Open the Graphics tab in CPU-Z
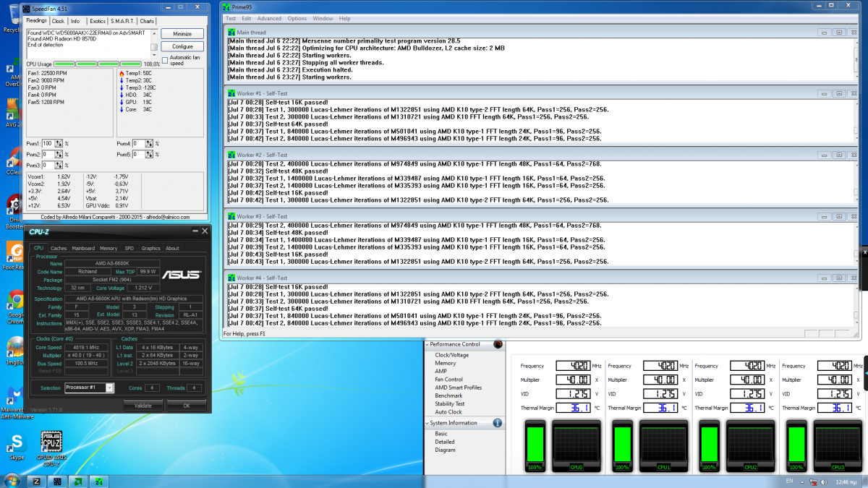Screen dimensions: 868x488 [x=150, y=248]
